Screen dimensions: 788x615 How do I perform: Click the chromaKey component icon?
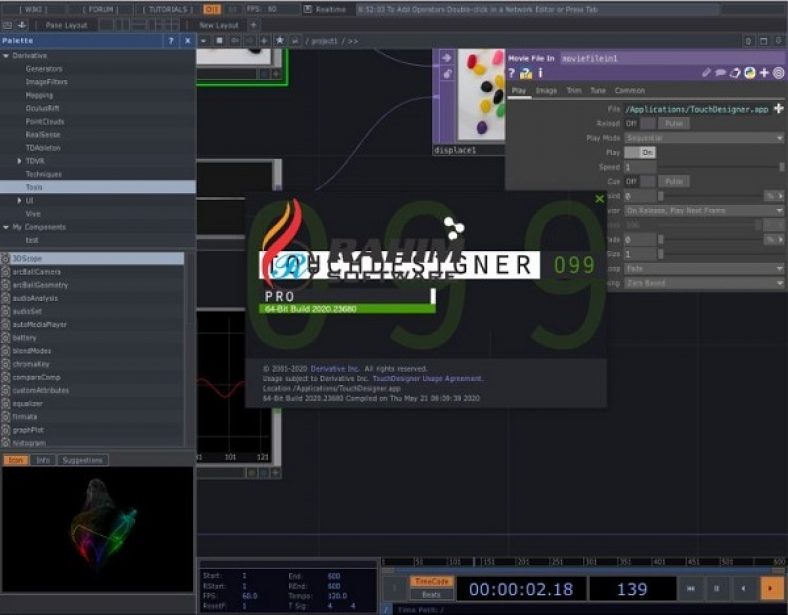(6, 364)
